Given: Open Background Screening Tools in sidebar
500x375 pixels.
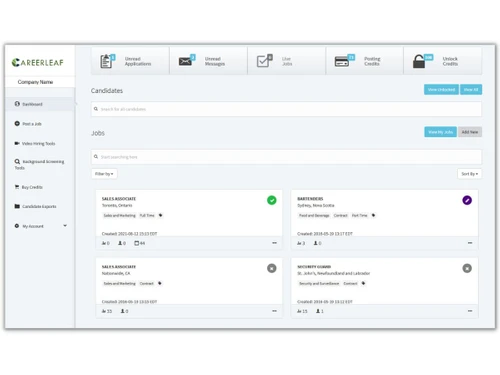Looking at the screenshot, I should tap(39, 164).
